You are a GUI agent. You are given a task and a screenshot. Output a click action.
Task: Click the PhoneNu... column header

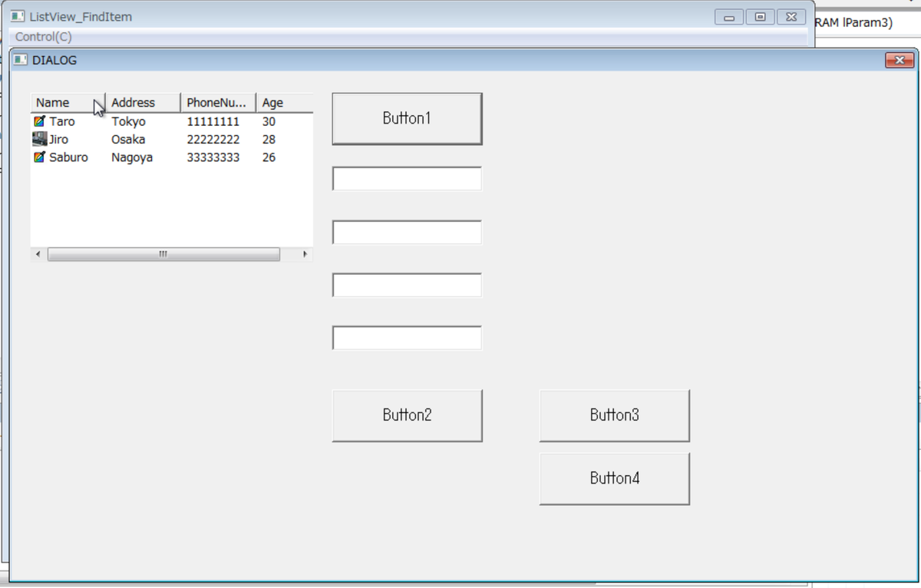218,103
